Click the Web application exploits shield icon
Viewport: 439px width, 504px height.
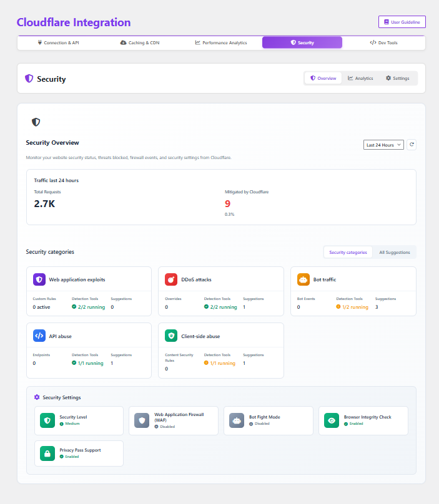pos(39,279)
